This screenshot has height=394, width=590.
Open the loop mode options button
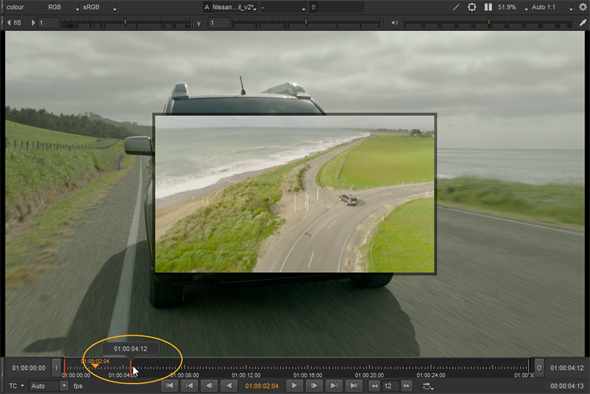pos(428,386)
